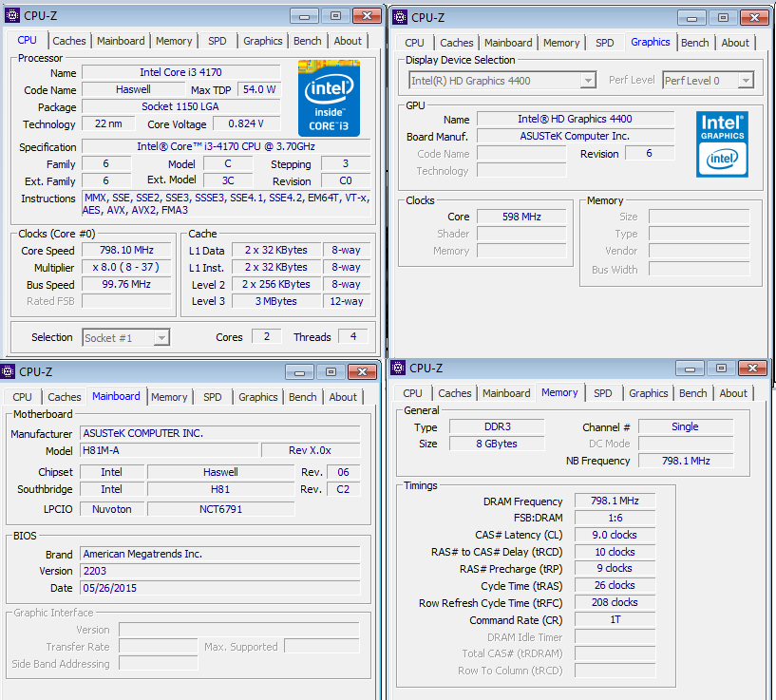Screen dimensions: 776x700
Task: Open the Intel(R) HD Graphics 4400 device dropdown
Action: coord(502,80)
